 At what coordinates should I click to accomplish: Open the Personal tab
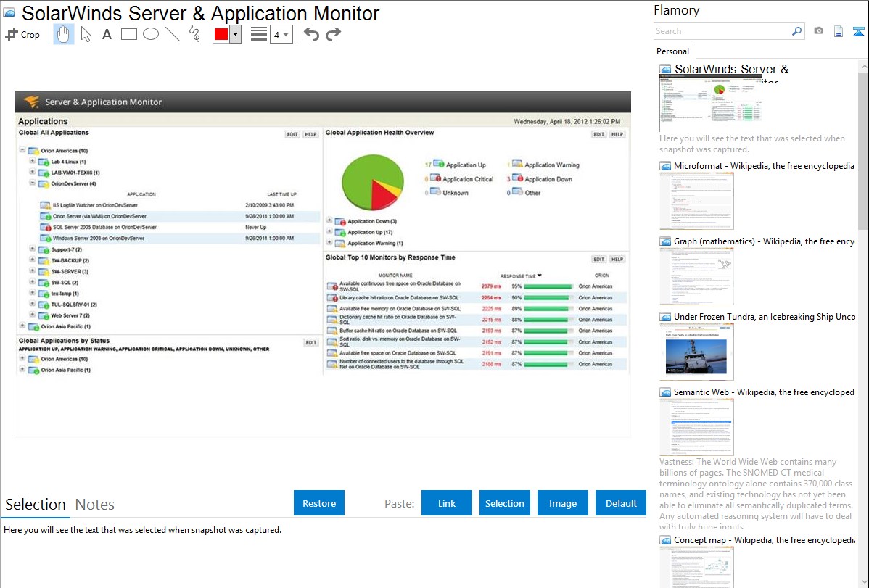(672, 51)
